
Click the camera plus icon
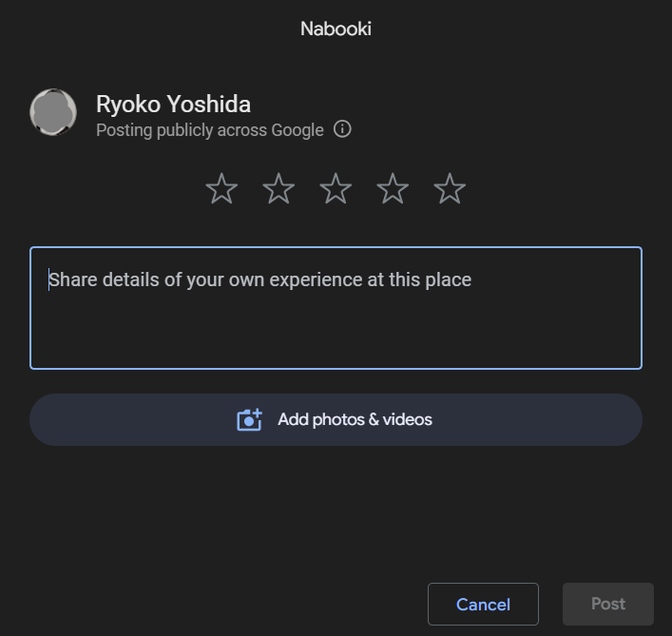click(249, 419)
